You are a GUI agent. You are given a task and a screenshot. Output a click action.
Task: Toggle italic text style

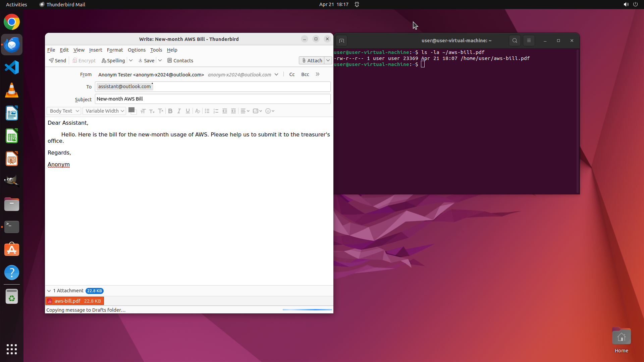[x=179, y=111]
